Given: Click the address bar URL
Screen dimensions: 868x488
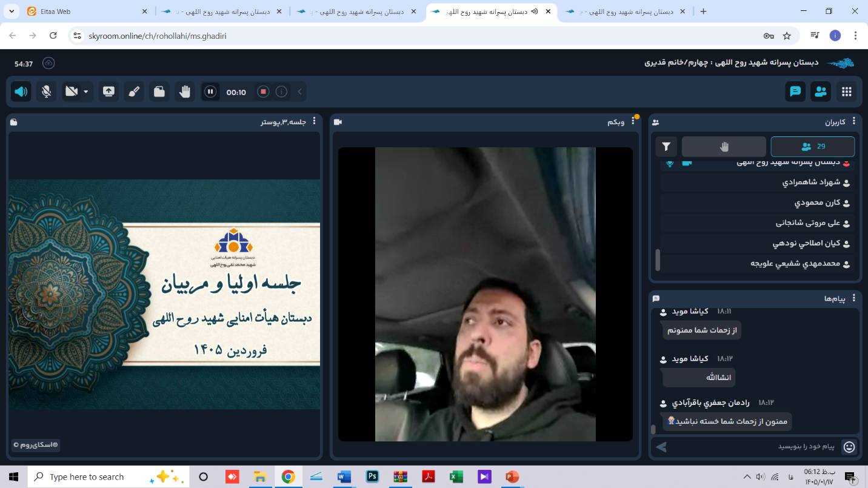Looking at the screenshot, I should [158, 36].
